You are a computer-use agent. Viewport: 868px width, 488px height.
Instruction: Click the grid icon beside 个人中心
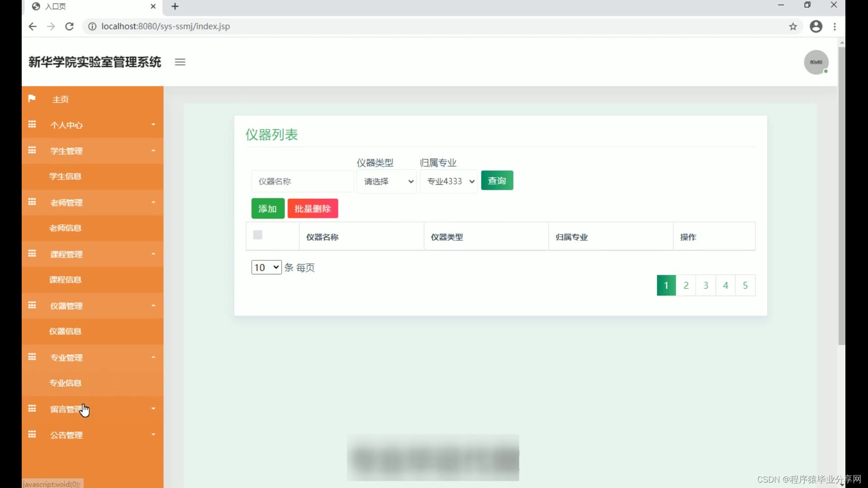pos(32,124)
